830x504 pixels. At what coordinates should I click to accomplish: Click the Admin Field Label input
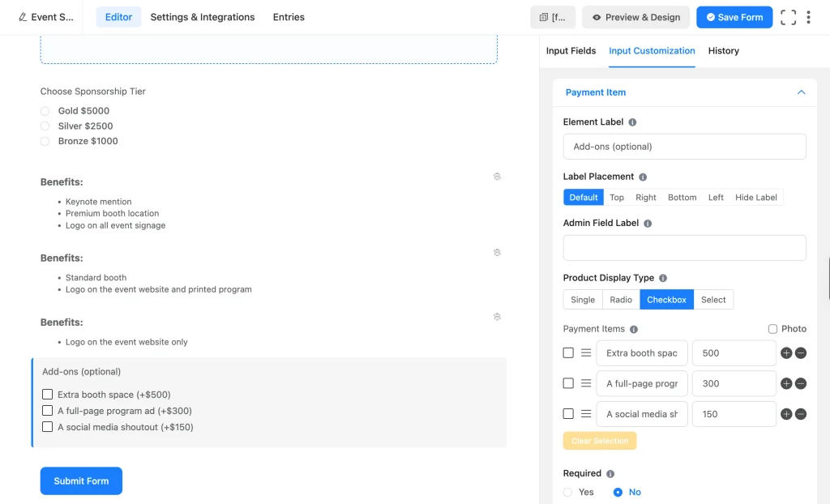[684, 248]
